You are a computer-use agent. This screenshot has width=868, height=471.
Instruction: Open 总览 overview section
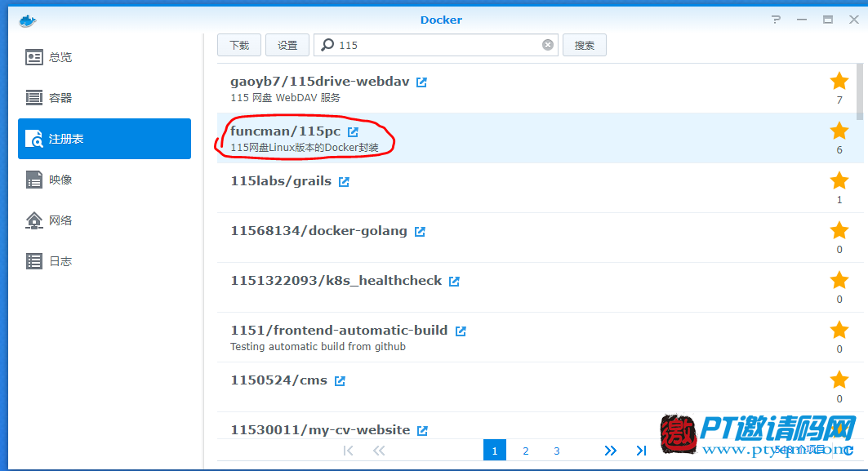[105, 57]
